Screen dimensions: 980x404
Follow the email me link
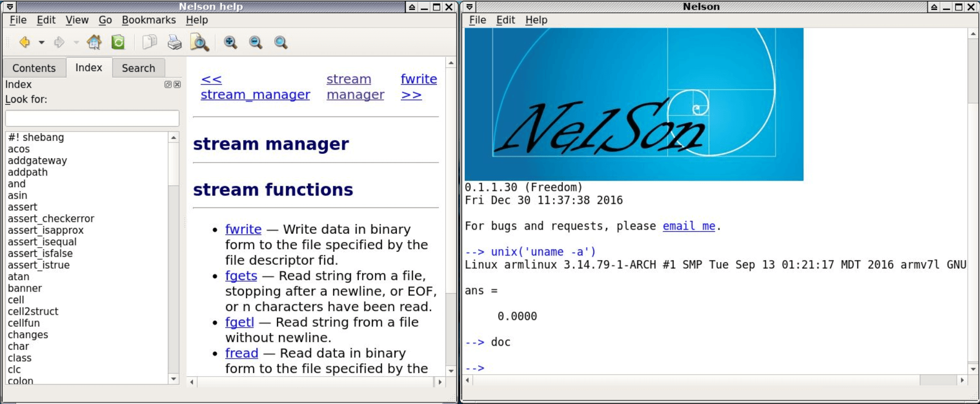coord(689,226)
